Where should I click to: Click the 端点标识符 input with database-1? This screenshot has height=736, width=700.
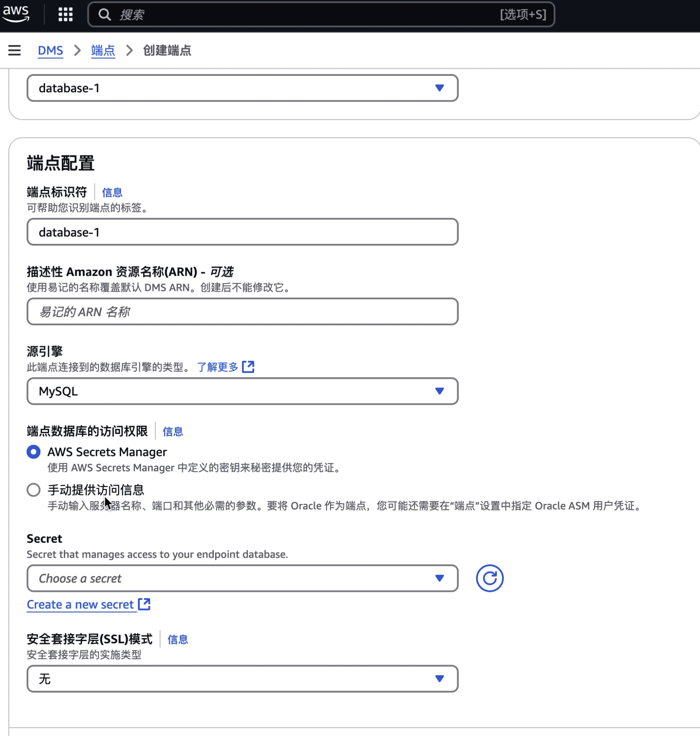point(242,232)
